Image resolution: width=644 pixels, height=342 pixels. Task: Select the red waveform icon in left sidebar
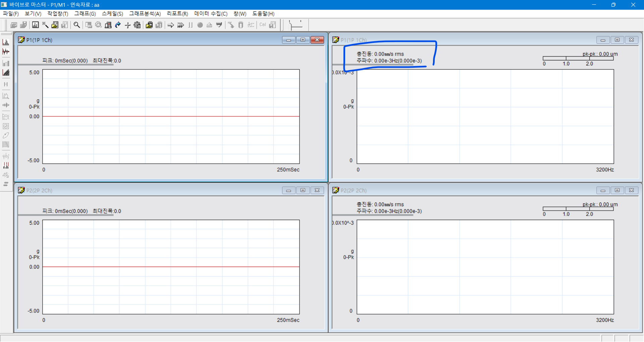click(6, 52)
